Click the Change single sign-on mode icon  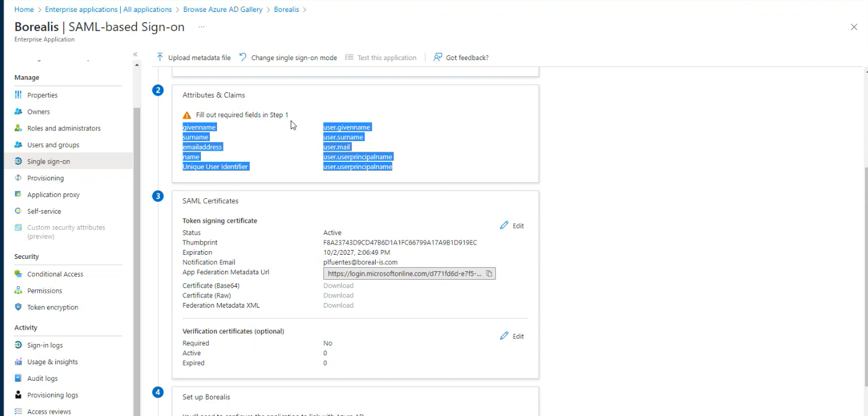[243, 57]
